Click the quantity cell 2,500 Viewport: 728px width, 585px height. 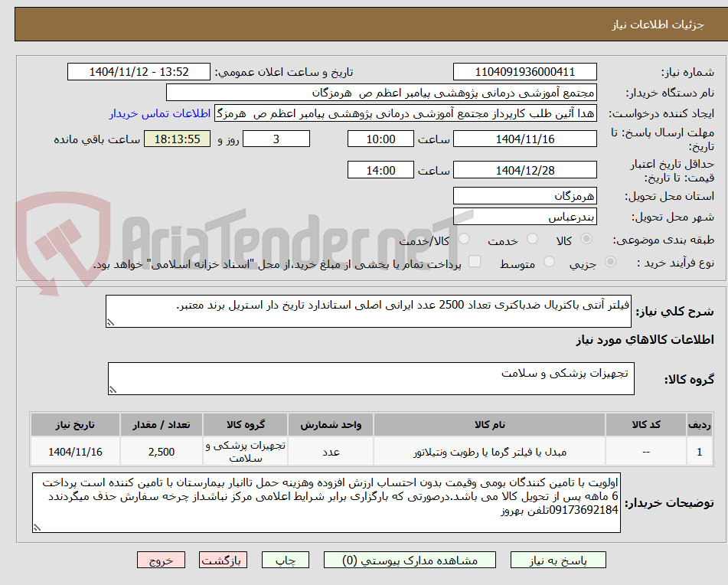[x=161, y=452]
